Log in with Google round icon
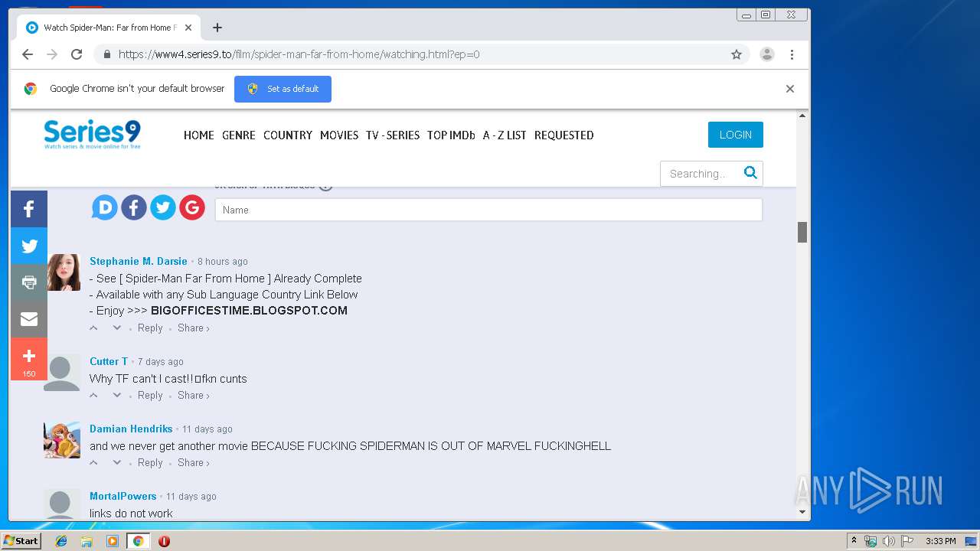The width and height of the screenshot is (980, 551). pyautogui.click(x=192, y=207)
